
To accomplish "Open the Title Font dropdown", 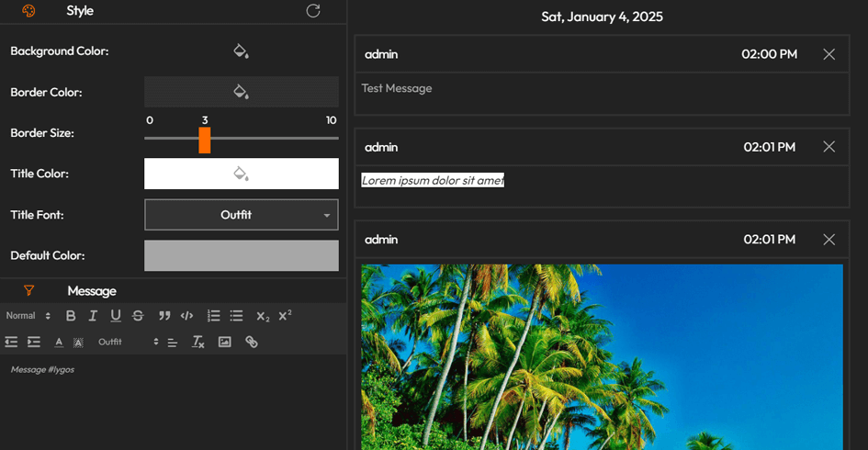I will click(242, 215).
